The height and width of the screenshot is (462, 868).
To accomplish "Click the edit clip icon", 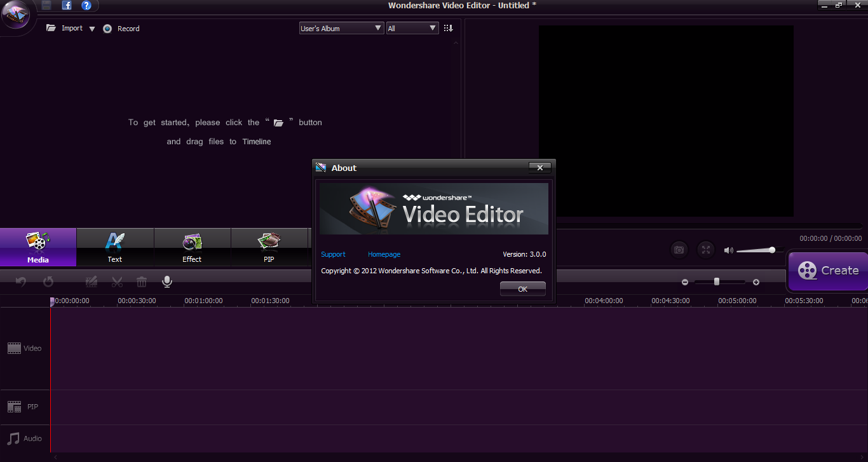I will [92, 282].
